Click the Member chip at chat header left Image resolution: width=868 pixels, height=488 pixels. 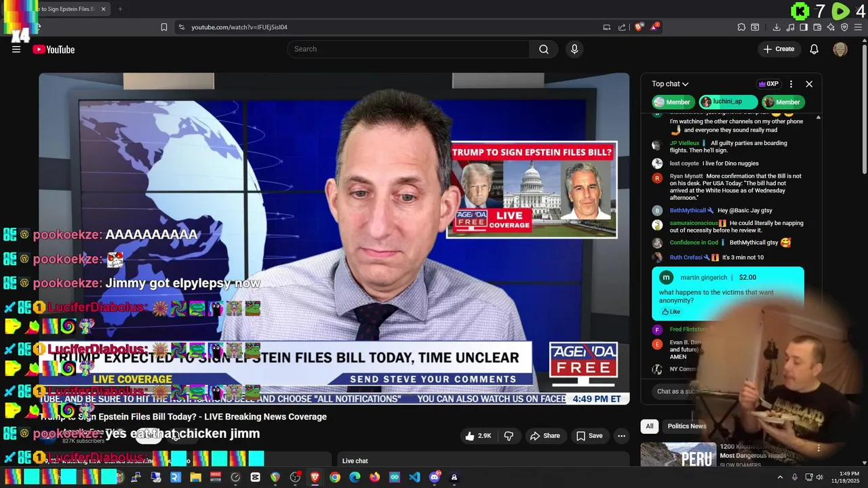672,102
